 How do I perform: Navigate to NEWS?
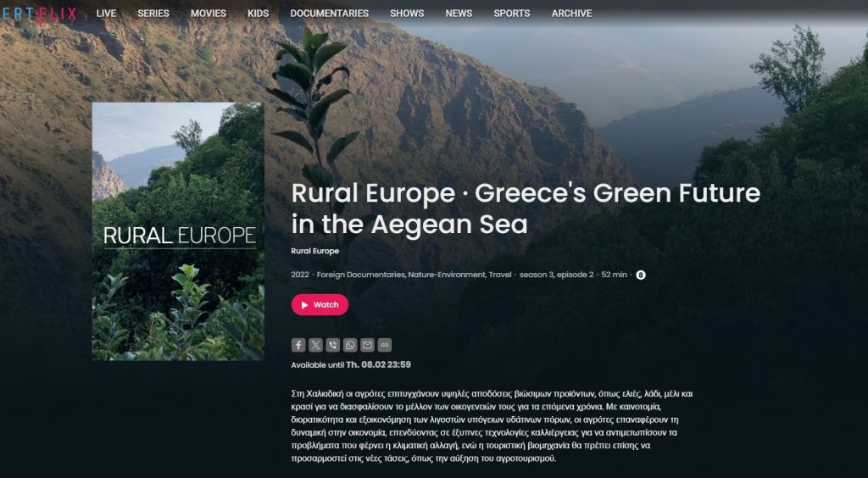(459, 14)
